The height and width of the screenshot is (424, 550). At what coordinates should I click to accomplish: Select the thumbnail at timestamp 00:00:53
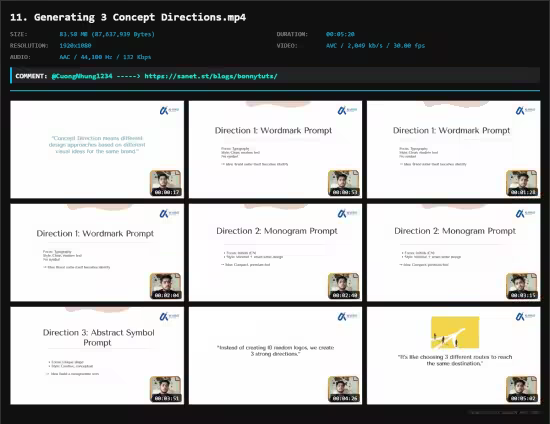pyautogui.click(x=275, y=150)
